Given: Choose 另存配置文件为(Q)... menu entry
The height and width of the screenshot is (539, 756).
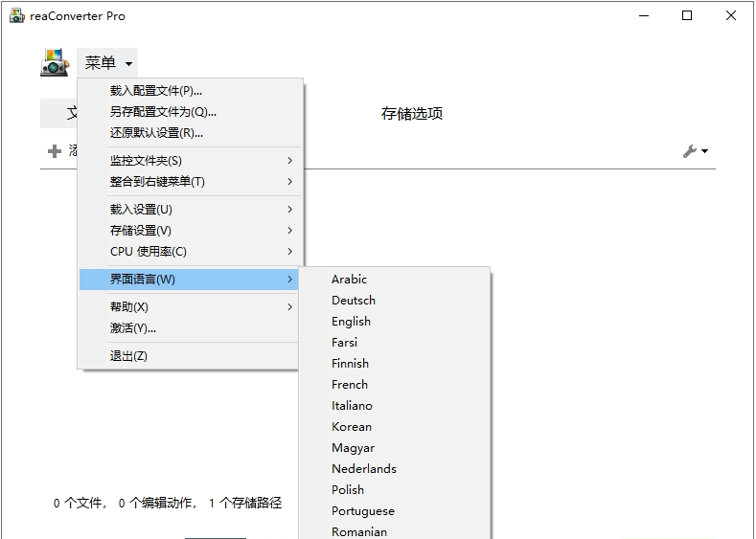Looking at the screenshot, I should [x=190, y=112].
